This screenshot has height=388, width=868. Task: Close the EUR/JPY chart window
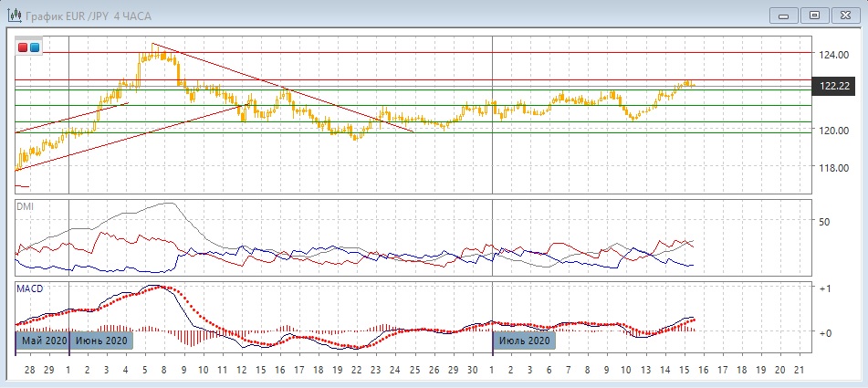point(844,15)
